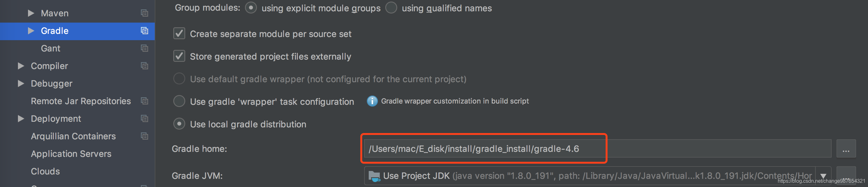Toggle Store generated project files externally
The image size is (868, 187).
coord(179,56)
